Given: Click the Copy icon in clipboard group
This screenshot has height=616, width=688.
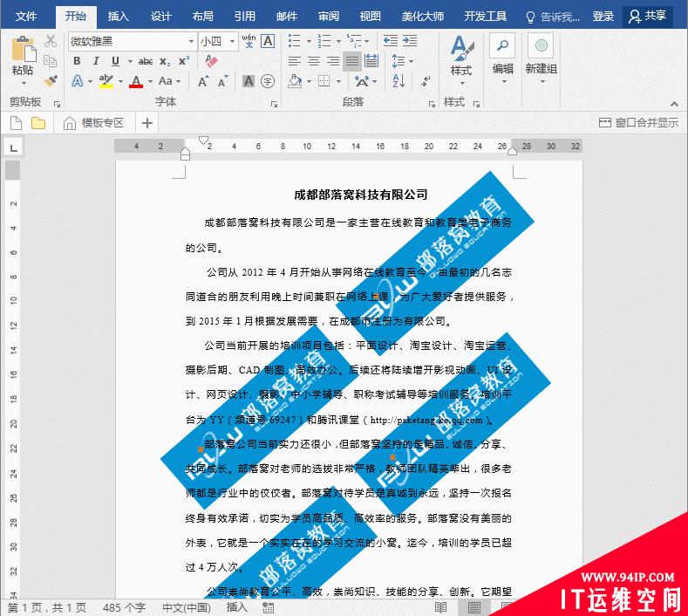Looking at the screenshot, I should [x=51, y=61].
